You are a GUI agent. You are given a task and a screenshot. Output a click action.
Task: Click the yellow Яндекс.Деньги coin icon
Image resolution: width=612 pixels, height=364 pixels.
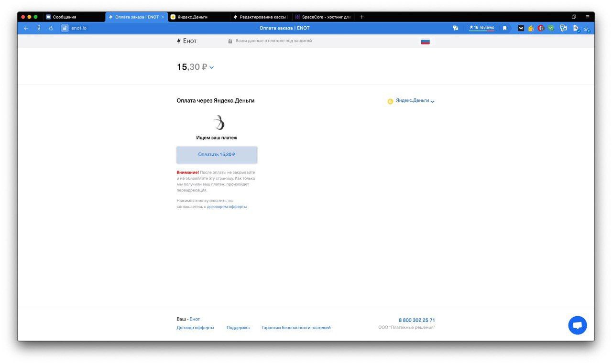point(390,101)
